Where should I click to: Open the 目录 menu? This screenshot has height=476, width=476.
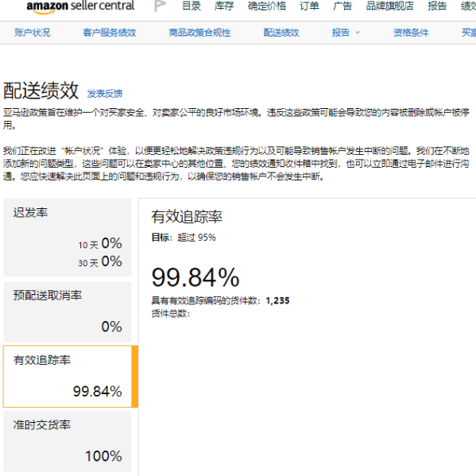[192, 6]
